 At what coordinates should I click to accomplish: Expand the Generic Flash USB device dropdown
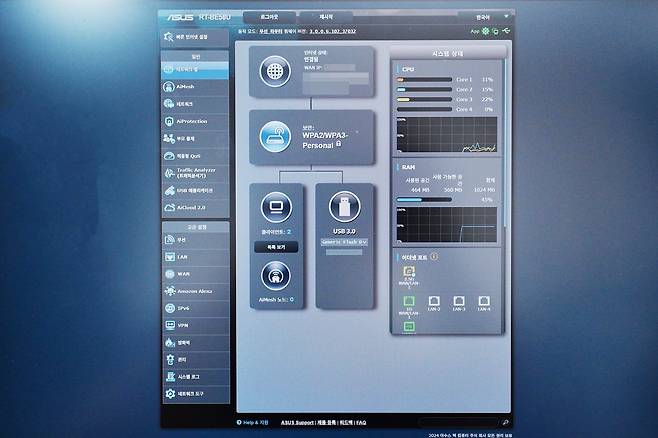[343, 242]
